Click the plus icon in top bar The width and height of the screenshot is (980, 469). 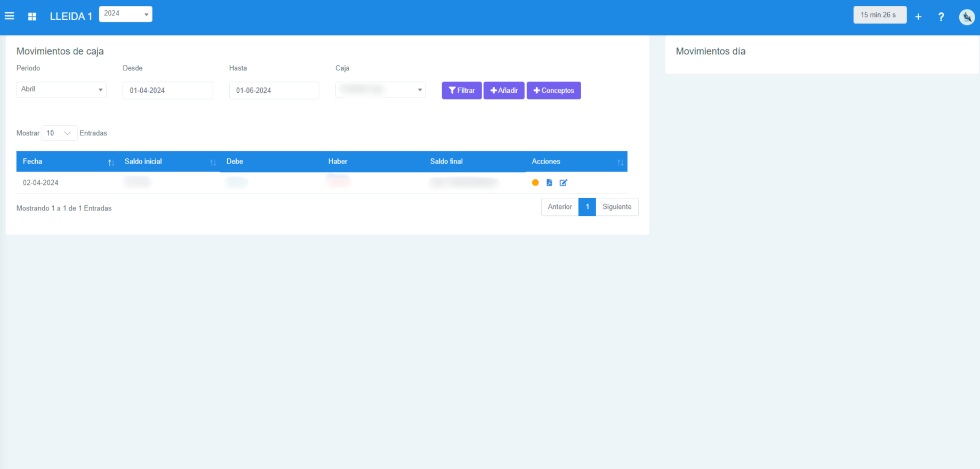[x=918, y=17]
